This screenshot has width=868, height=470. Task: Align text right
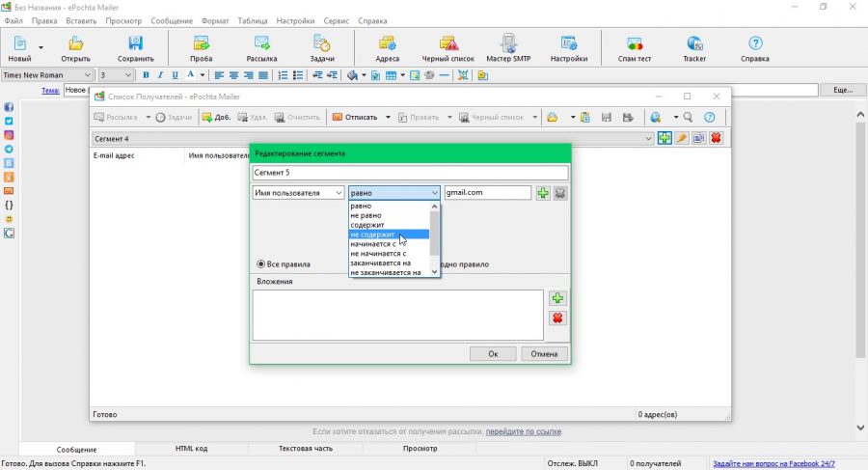pos(249,75)
